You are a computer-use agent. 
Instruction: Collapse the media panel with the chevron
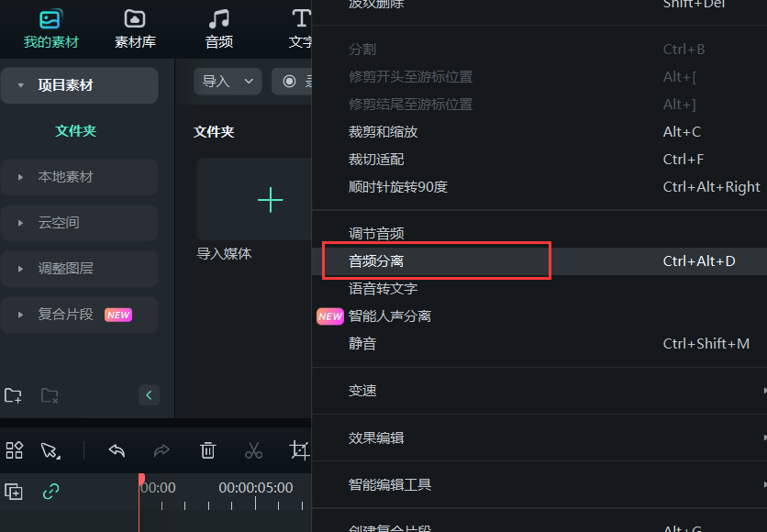tap(149, 395)
